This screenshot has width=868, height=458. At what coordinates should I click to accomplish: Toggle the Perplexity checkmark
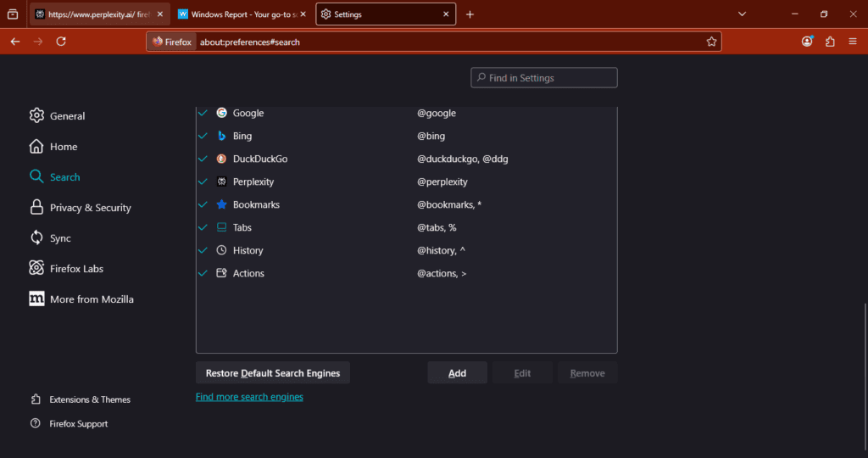point(203,182)
